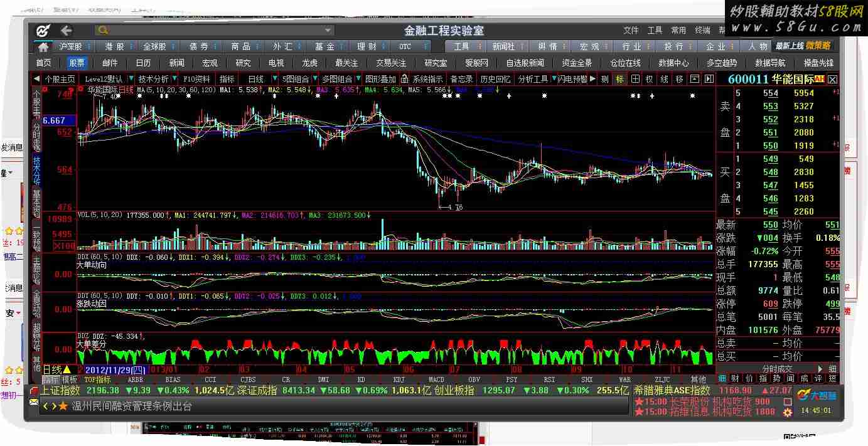Image resolution: width=868 pixels, height=446 pixels.
Task: Toggle the 测 tool button
Action: [x=604, y=79]
